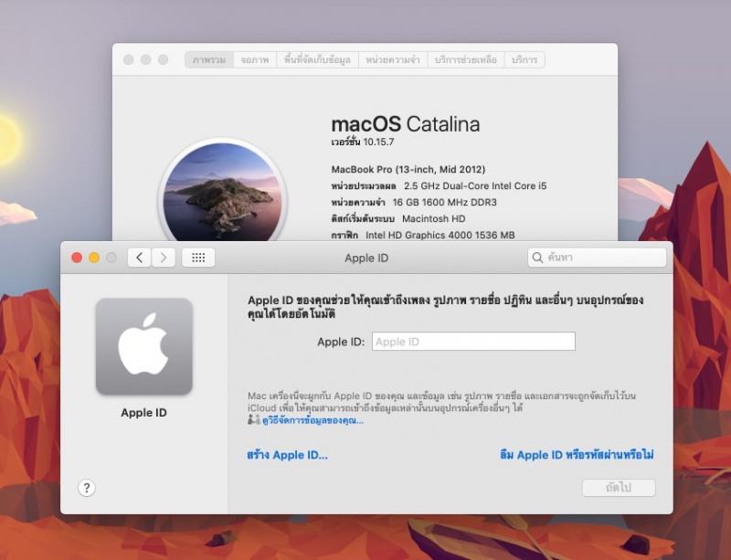
Task: Minimize Apple ID window with yellow button
Action: 94,258
